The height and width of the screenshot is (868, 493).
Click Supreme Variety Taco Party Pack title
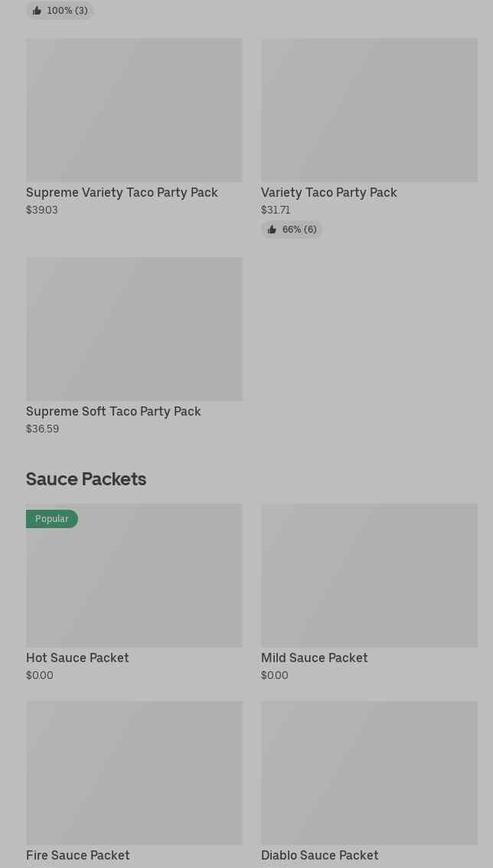coord(122,192)
